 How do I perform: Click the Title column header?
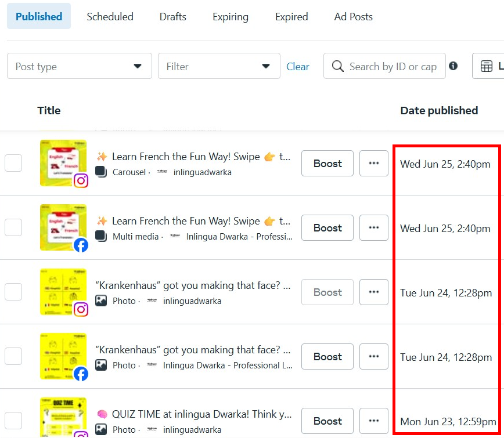point(49,110)
